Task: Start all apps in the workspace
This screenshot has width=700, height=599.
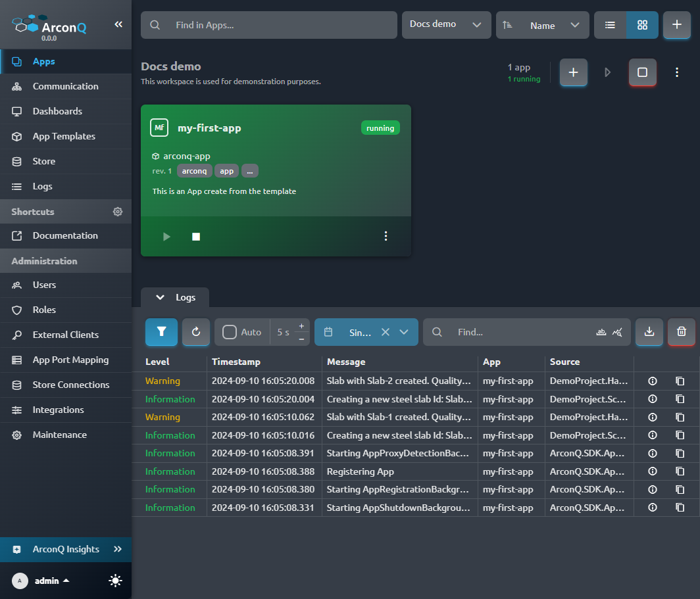Action: coord(608,72)
